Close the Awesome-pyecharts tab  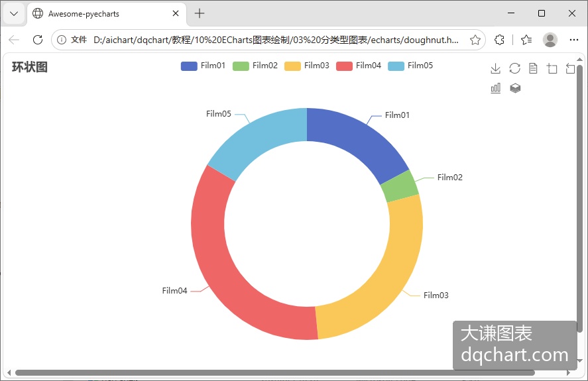click(x=176, y=13)
